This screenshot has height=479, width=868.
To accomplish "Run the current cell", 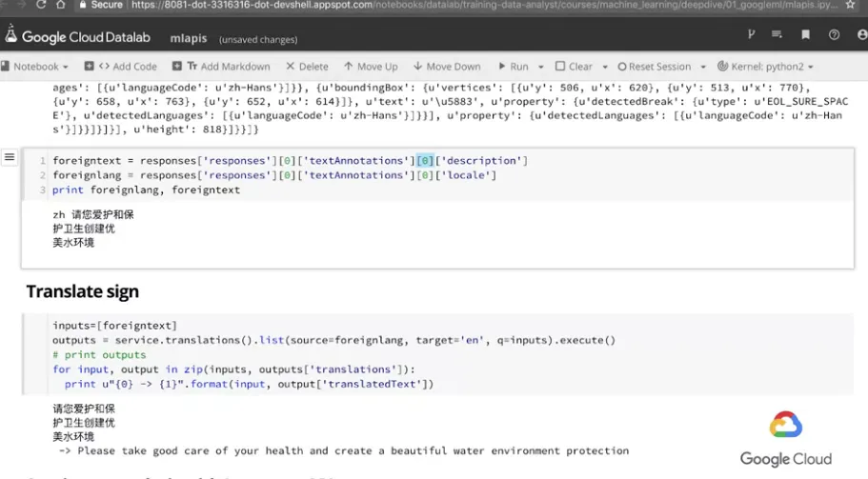I will pyautogui.click(x=514, y=67).
